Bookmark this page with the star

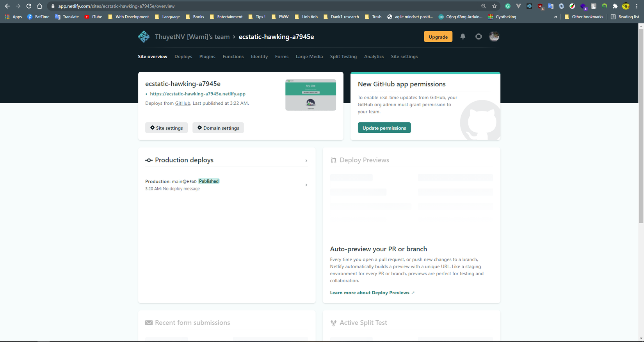click(495, 6)
